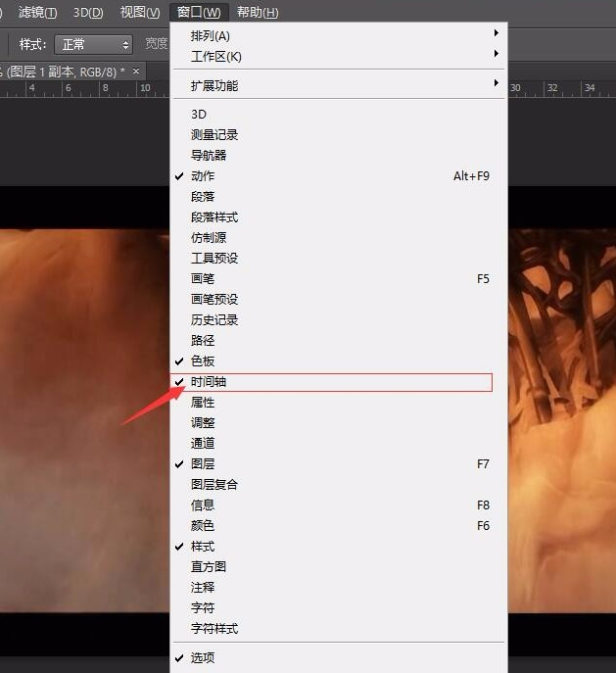The image size is (616, 673).
Task: Select the 颜色 (Color) panel entry
Action: (x=203, y=526)
